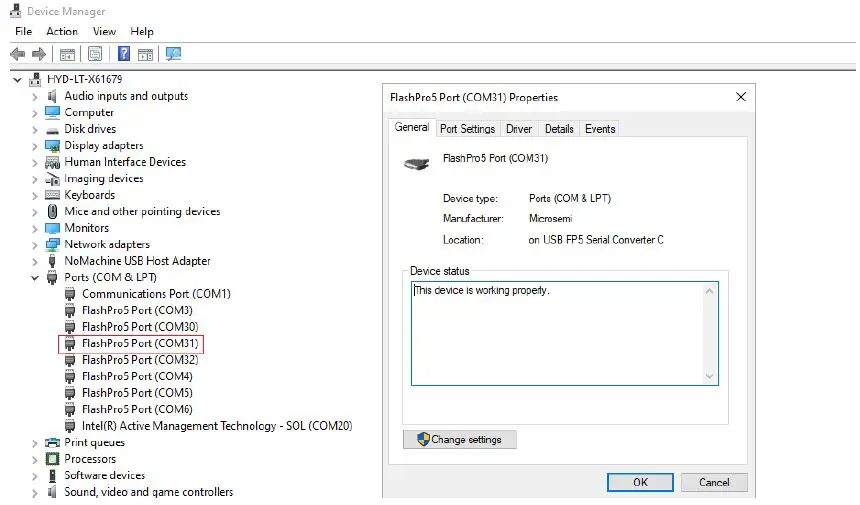Switch to the Driver tab
The width and height of the screenshot is (860, 505).
pyautogui.click(x=519, y=129)
